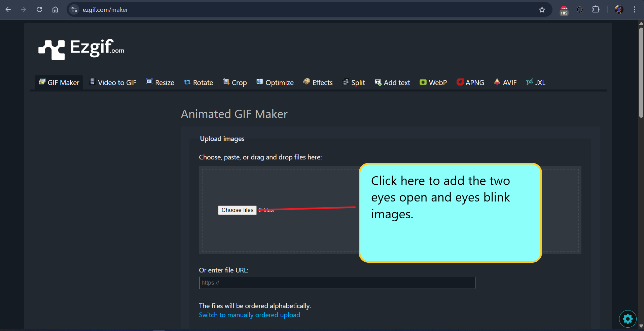Open the WebP tools
The height and width of the screenshot is (331, 644).
(433, 82)
